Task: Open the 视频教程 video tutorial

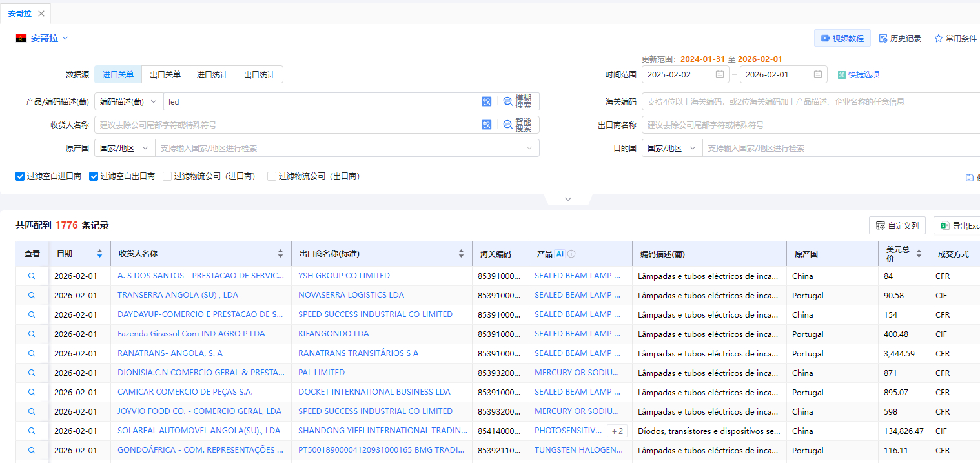Action: coord(842,38)
